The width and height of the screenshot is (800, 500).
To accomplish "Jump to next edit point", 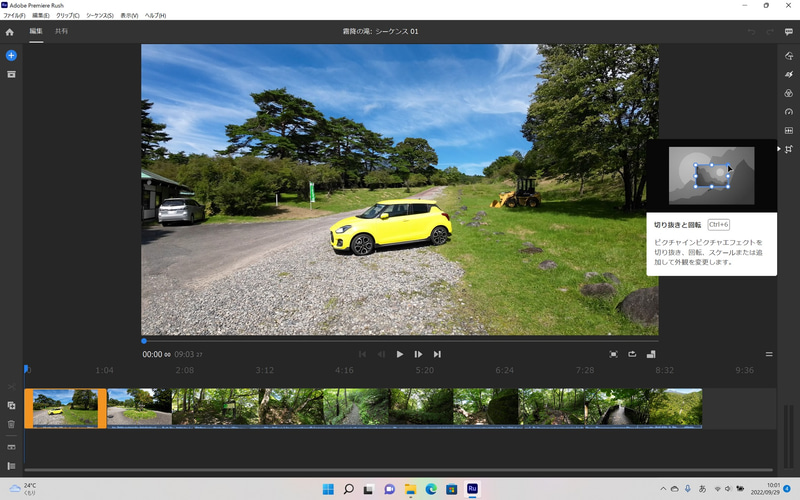I will [437, 354].
